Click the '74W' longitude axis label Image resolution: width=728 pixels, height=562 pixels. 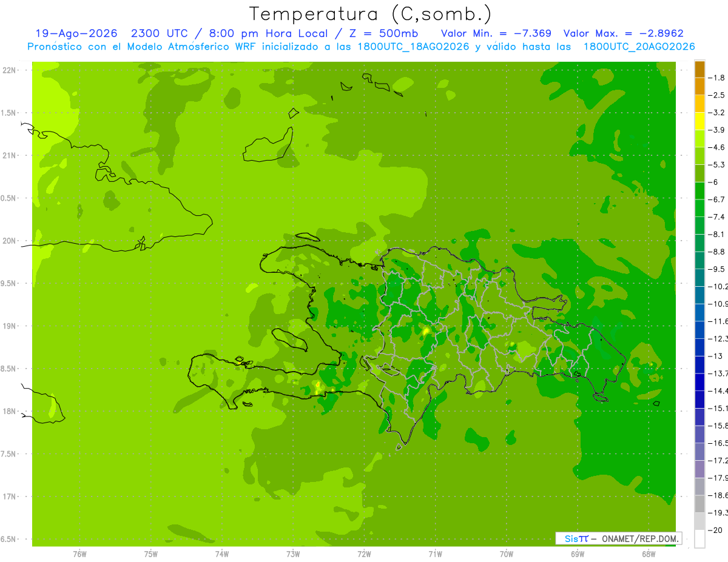coord(222,554)
